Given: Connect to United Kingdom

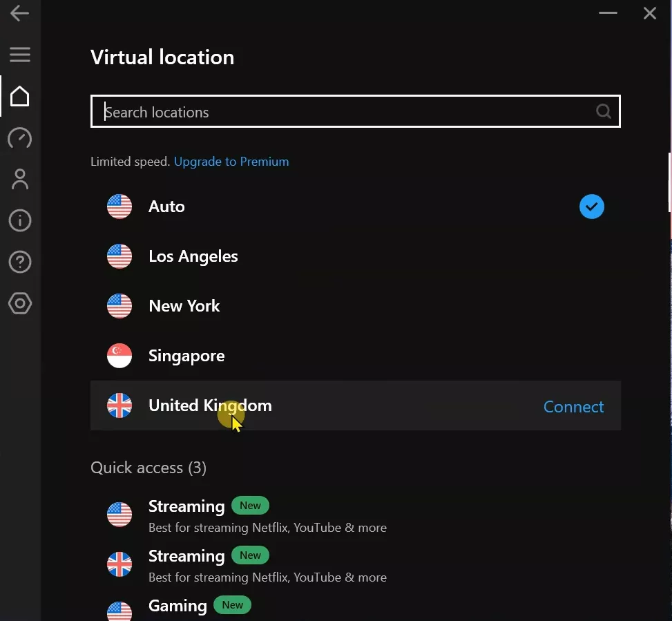Looking at the screenshot, I should 573,407.
